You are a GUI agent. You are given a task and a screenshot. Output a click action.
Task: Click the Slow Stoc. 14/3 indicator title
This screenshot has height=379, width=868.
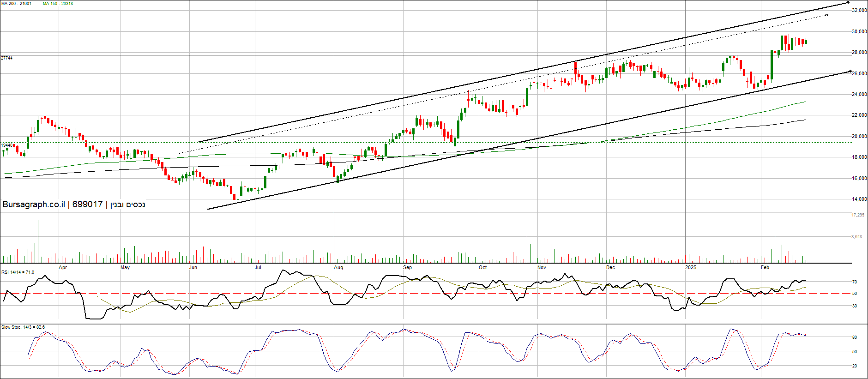pos(23,327)
